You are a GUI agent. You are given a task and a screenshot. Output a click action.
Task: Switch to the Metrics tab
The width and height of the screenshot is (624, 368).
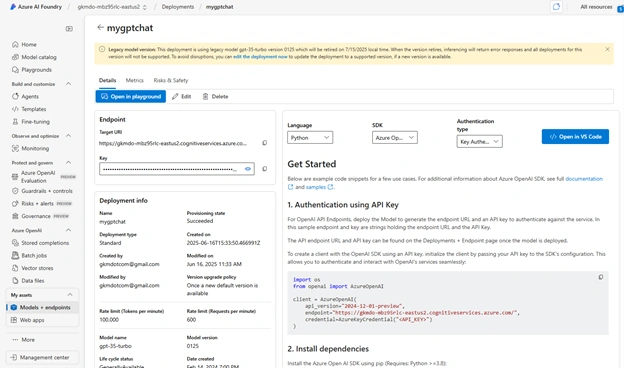tap(135, 80)
